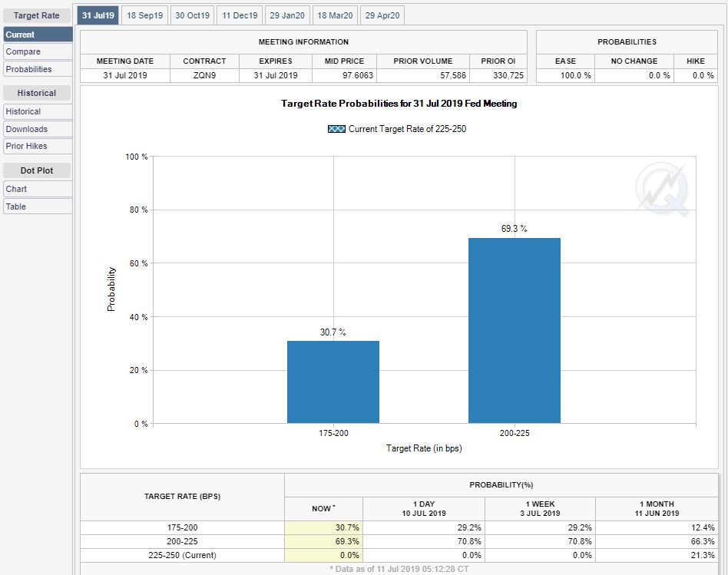Switch to the 18 Sep19 meeting tab
Screen dimensions: 728x575
144,15
